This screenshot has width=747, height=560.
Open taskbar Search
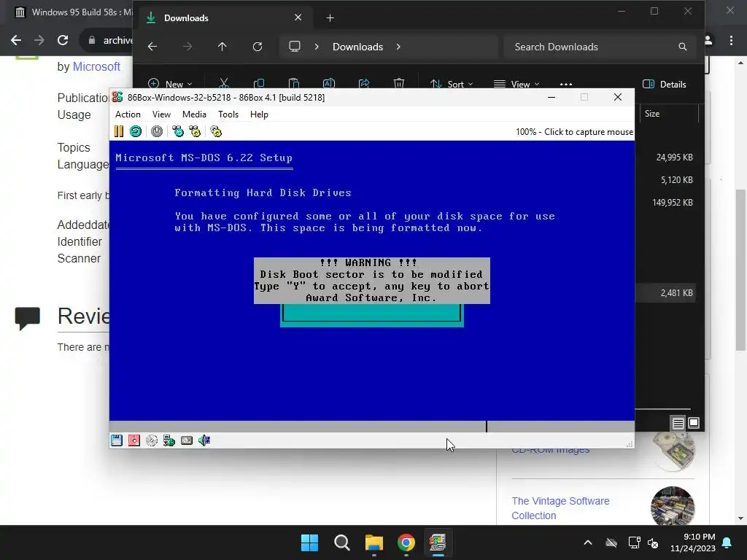[341, 542]
